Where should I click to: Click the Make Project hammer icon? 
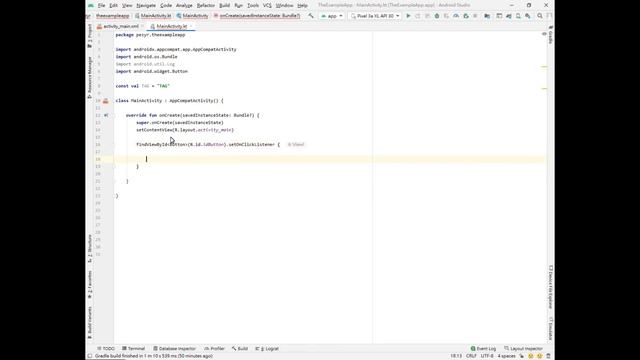(x=311, y=16)
